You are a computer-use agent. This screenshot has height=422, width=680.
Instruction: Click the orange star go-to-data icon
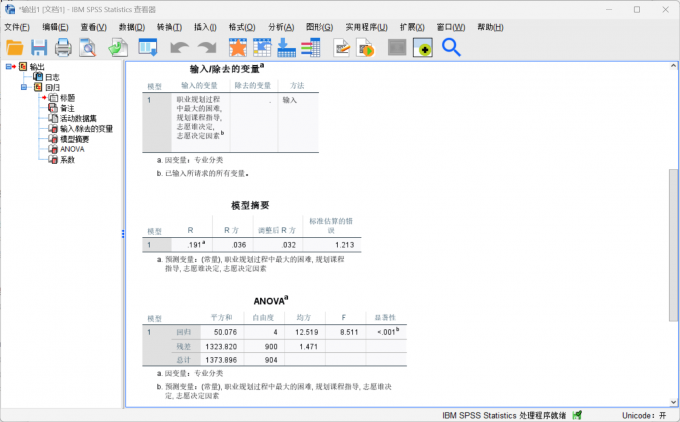click(238, 48)
